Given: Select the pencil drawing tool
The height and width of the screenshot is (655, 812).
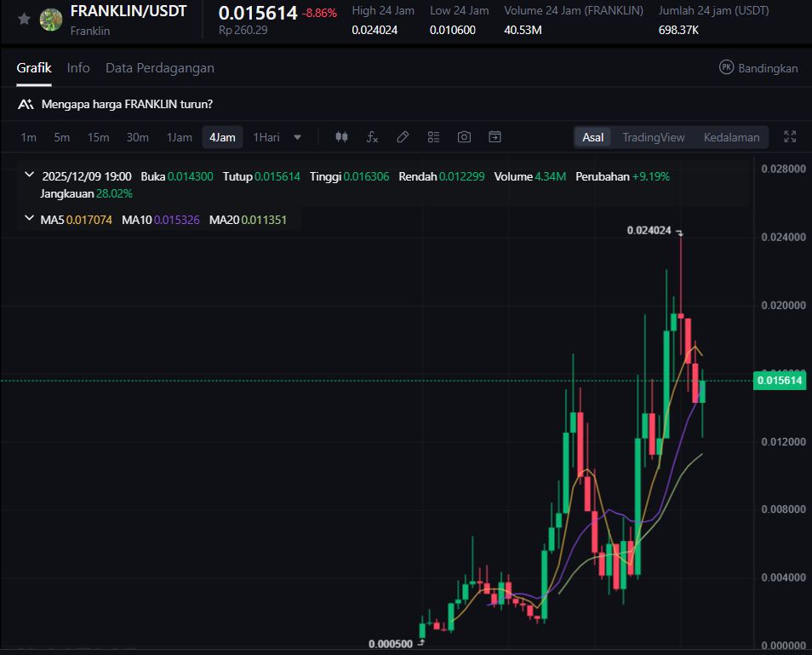Looking at the screenshot, I should (403, 137).
